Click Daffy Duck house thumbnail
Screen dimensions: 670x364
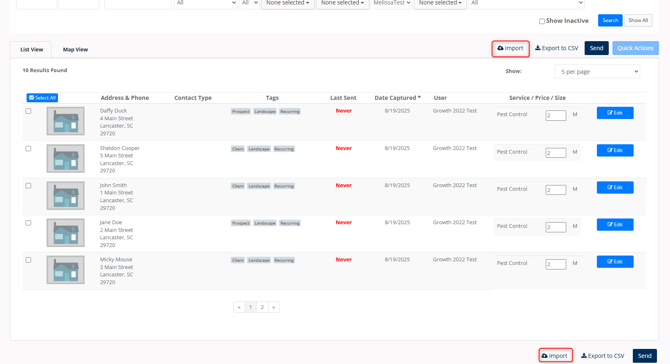pyautogui.click(x=65, y=121)
